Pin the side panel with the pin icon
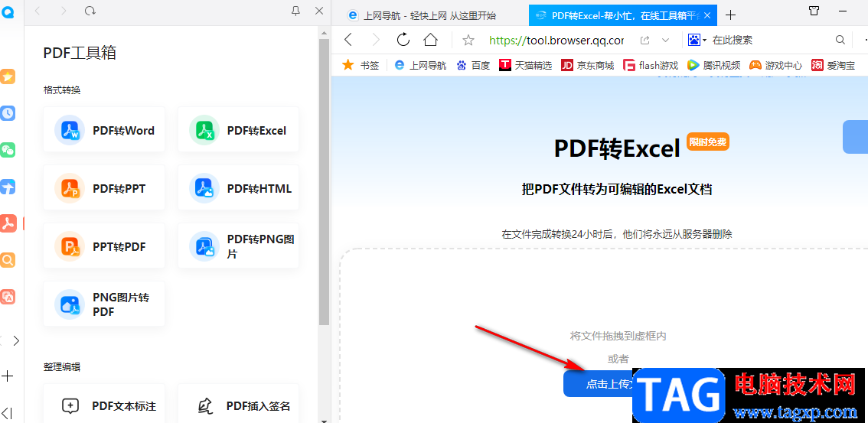Screen dimensions: 868x423 pyautogui.click(x=295, y=11)
